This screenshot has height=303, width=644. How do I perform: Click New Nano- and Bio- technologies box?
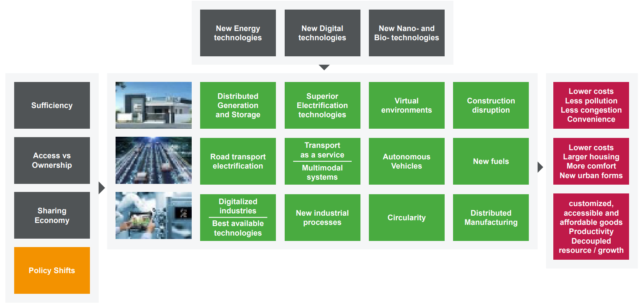click(406, 33)
